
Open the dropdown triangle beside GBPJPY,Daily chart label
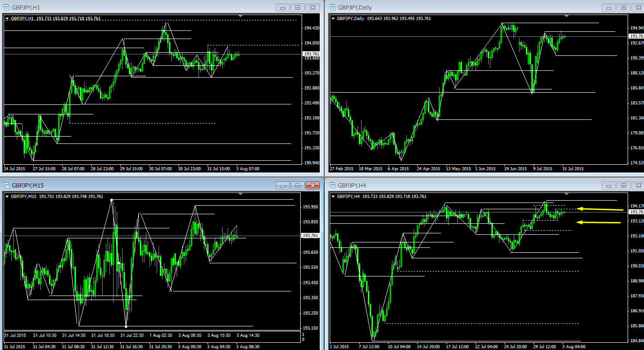tap(333, 19)
